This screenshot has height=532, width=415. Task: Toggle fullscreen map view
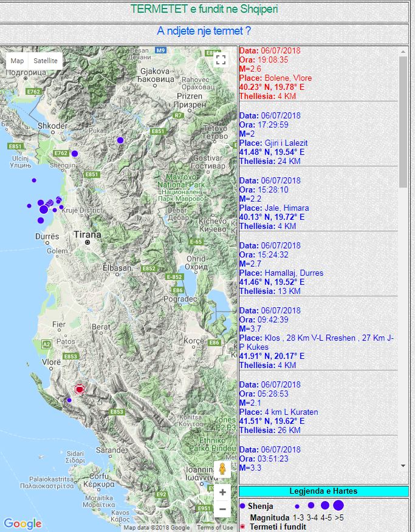coord(221,60)
